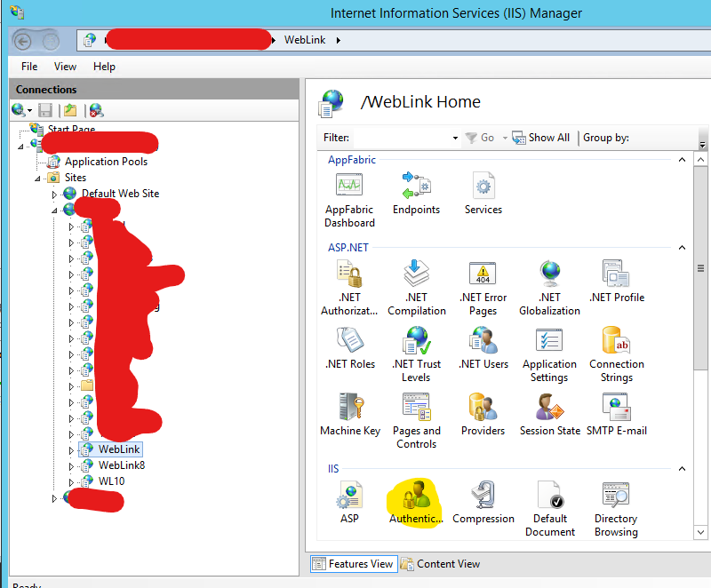
Task: Click the features list vertical scrollbar thumb
Action: (700, 268)
